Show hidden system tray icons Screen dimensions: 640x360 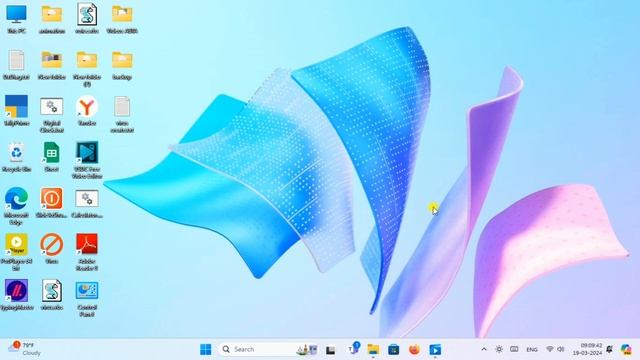click(484, 349)
